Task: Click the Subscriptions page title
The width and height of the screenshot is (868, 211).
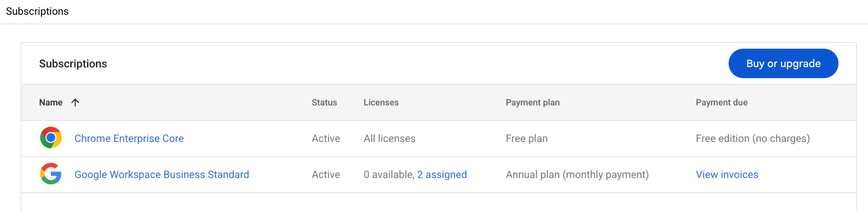Action: click(37, 11)
